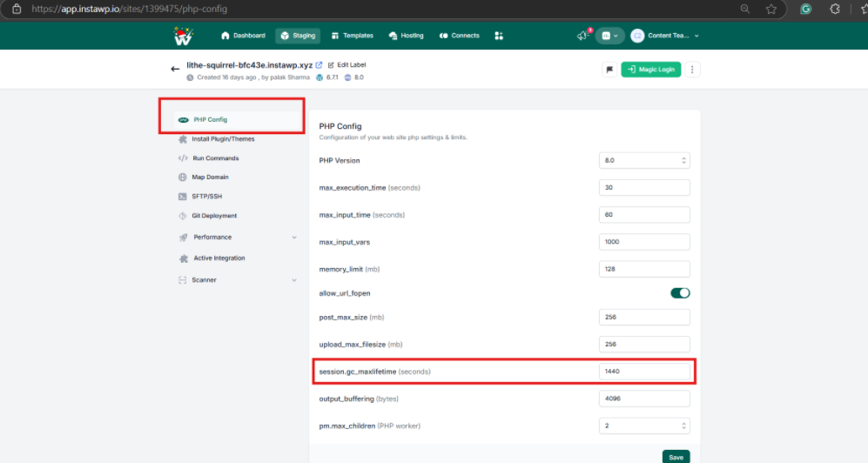Click the Git Deployment icon
This screenshot has height=463, width=868.
coord(183,216)
